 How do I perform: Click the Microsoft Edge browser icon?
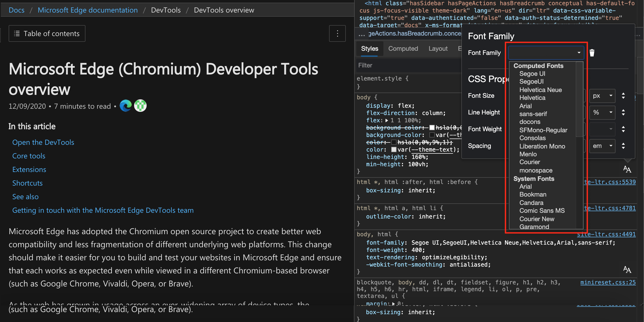[125, 106]
